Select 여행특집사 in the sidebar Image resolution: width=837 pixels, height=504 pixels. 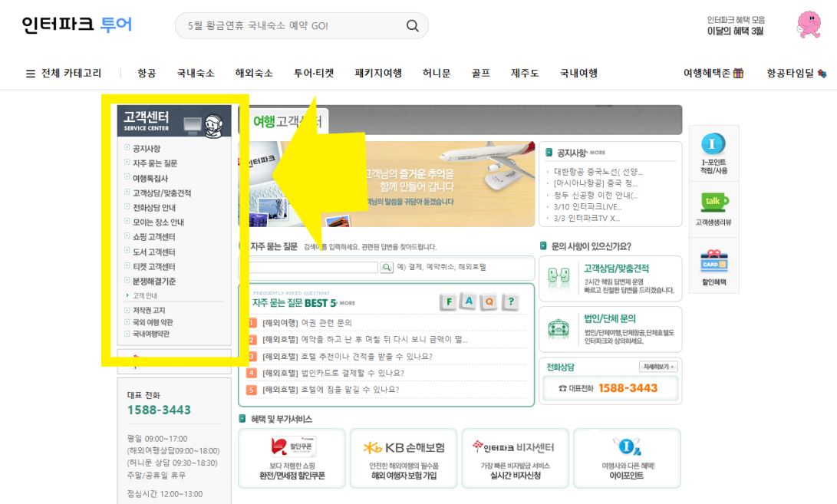150,178
